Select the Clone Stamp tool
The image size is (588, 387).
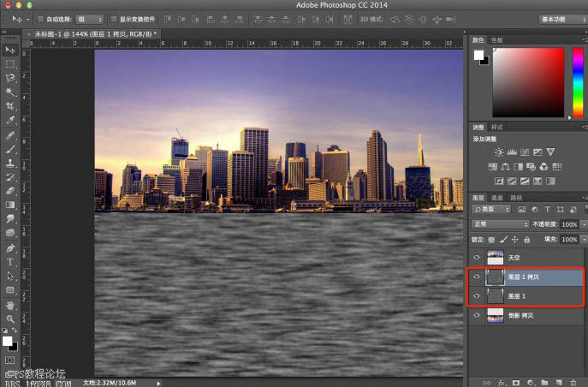pyautogui.click(x=10, y=163)
